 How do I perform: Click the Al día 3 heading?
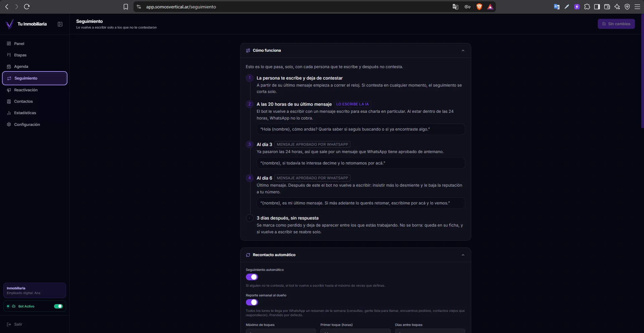pos(264,144)
